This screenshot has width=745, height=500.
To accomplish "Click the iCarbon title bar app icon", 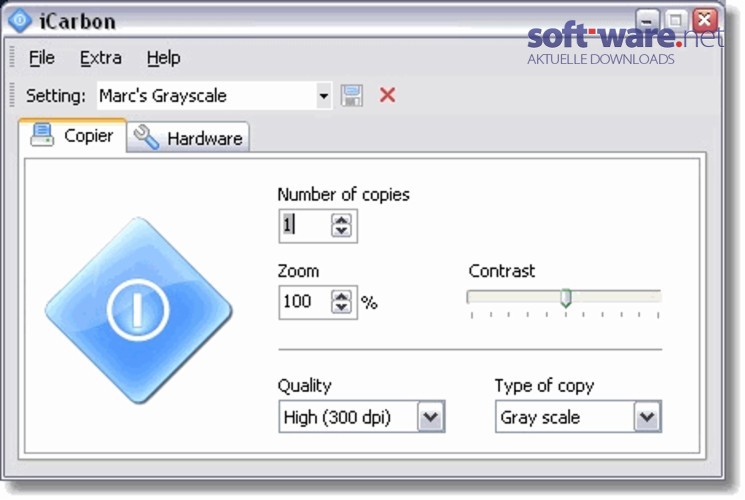I will pyautogui.click(x=20, y=21).
